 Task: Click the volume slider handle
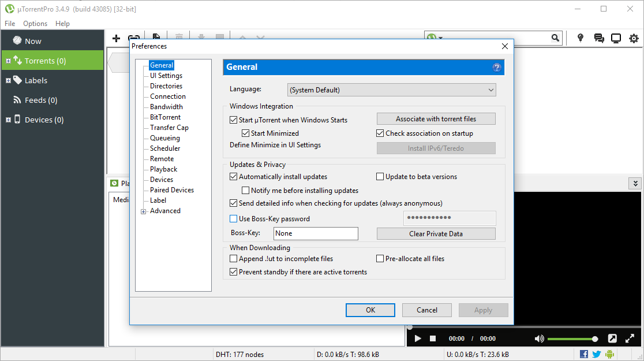click(595, 339)
